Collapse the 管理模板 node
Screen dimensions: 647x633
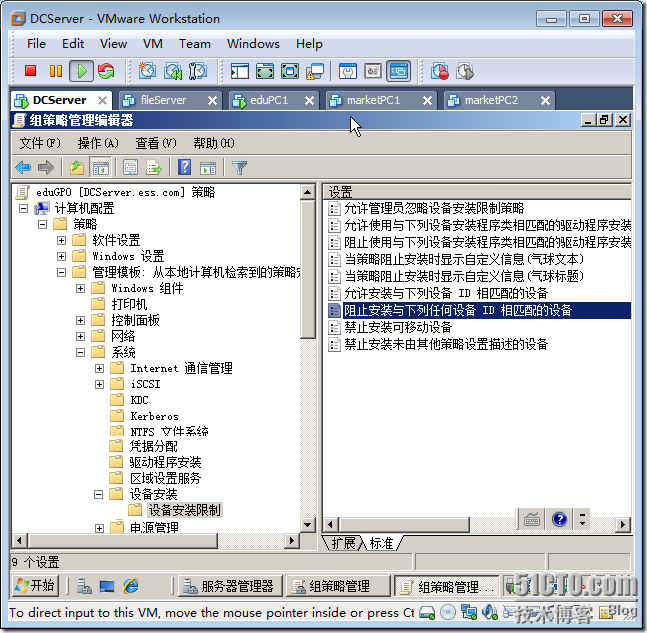pyautogui.click(x=61, y=272)
